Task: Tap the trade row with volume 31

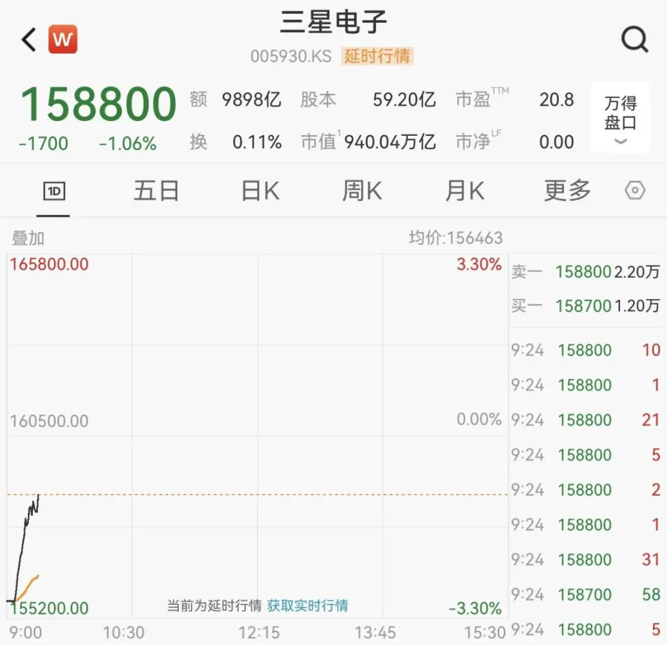Action: point(586,560)
